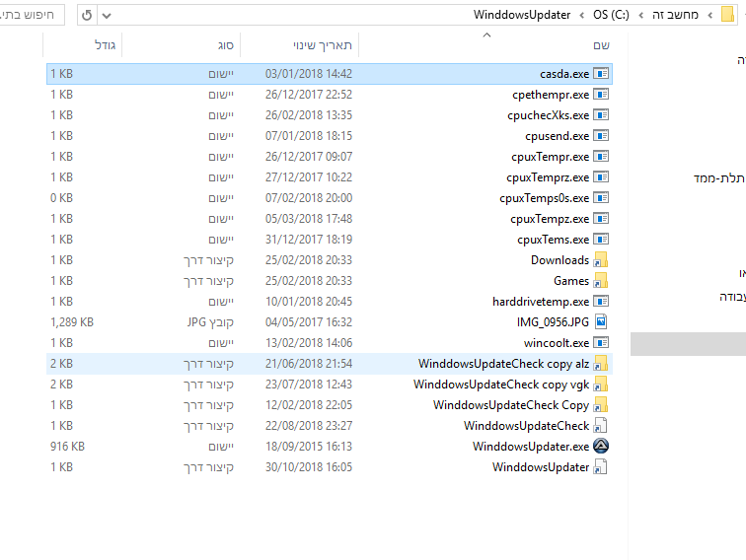This screenshot has width=746, height=560.
Task: Click the date 30/10/2018 16:05
Action: pos(309,467)
